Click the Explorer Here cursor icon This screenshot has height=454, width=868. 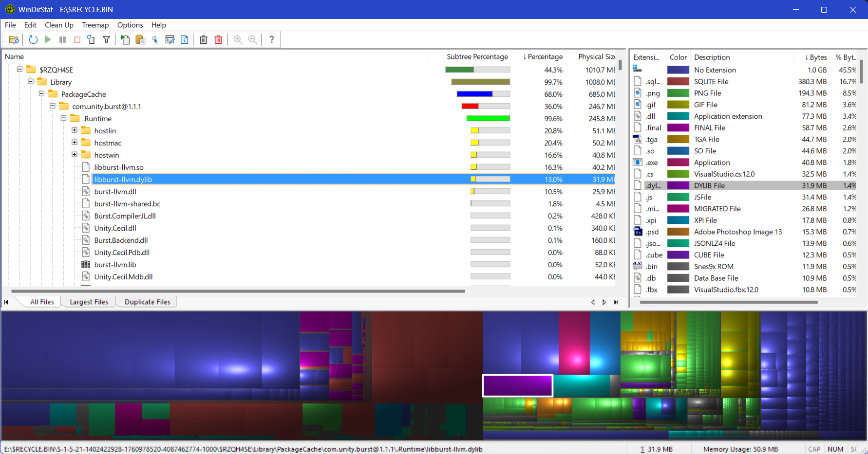pyautogui.click(x=155, y=40)
